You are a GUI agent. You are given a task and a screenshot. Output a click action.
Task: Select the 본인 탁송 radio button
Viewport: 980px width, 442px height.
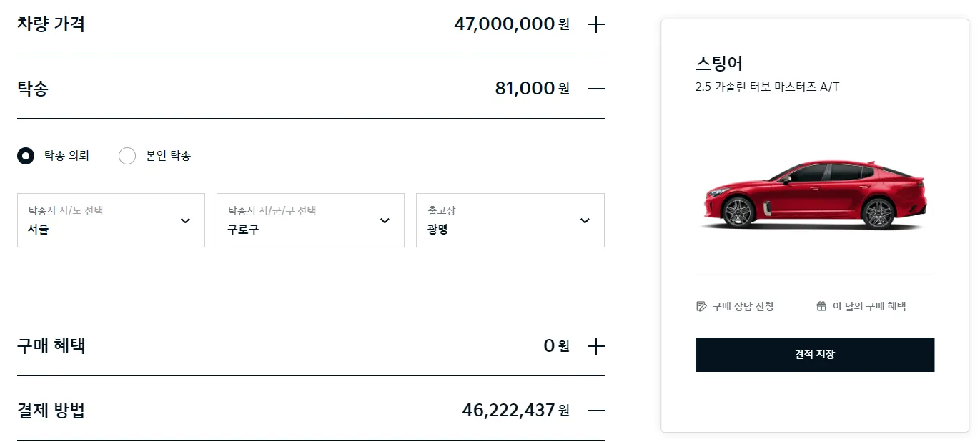coord(127,155)
